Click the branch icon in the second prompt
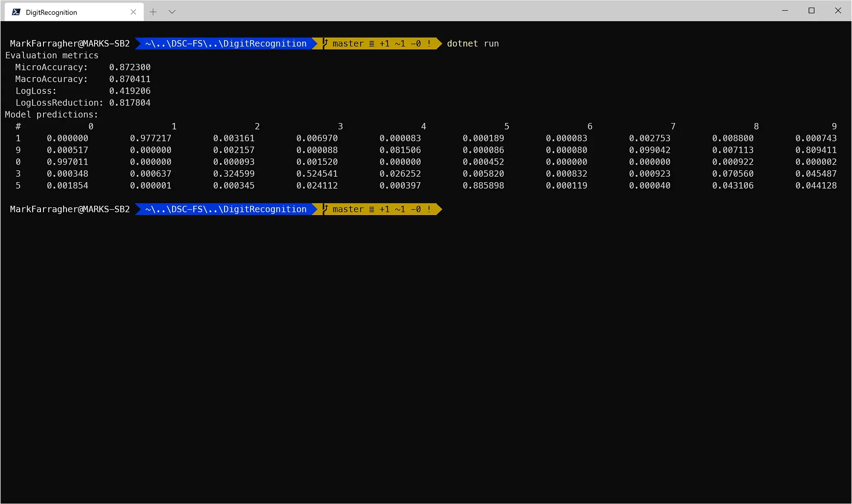 coord(324,209)
